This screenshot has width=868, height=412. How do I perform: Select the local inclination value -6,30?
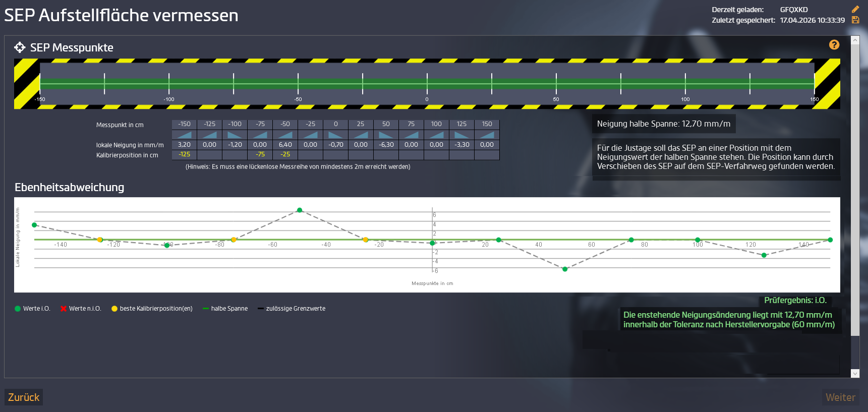click(386, 145)
